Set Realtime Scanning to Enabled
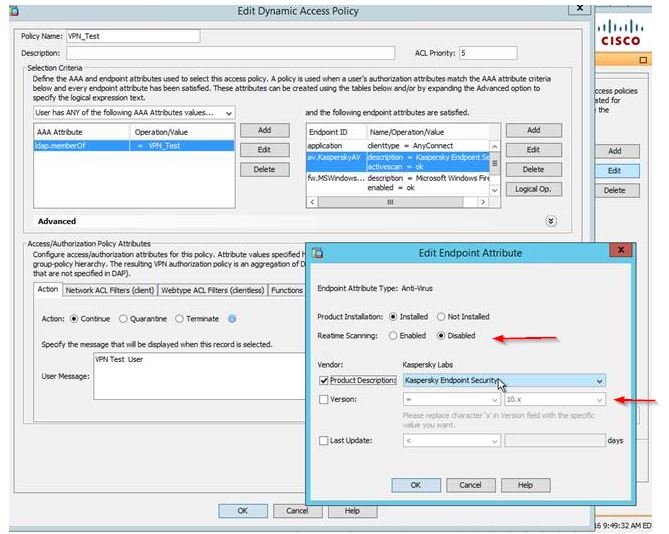This screenshot has height=534, width=669. coord(393,336)
